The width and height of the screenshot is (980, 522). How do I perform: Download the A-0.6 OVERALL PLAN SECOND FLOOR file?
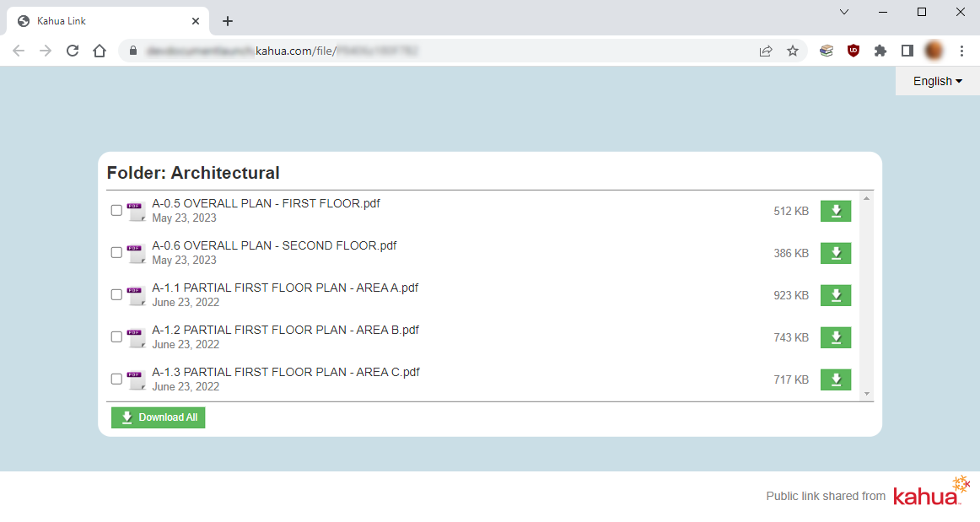(x=835, y=253)
